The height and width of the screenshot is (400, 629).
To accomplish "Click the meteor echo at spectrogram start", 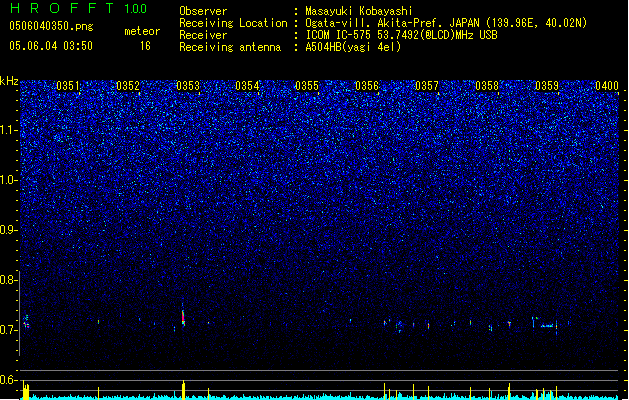I will (26, 322).
